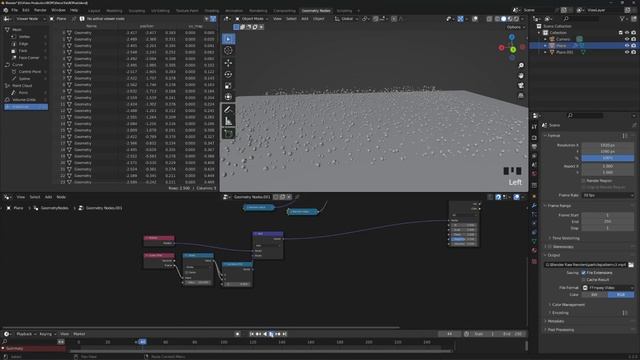Click the blue Z axis on navigation gizmo
Screen dimensions: 640x360
[511, 38]
